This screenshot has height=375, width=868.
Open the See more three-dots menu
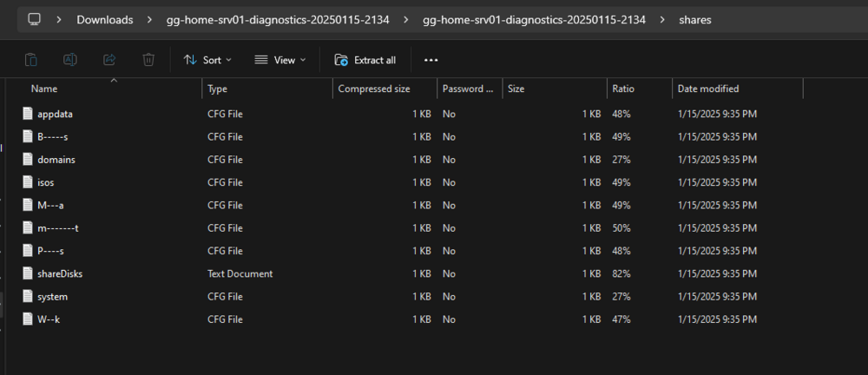[x=431, y=60]
